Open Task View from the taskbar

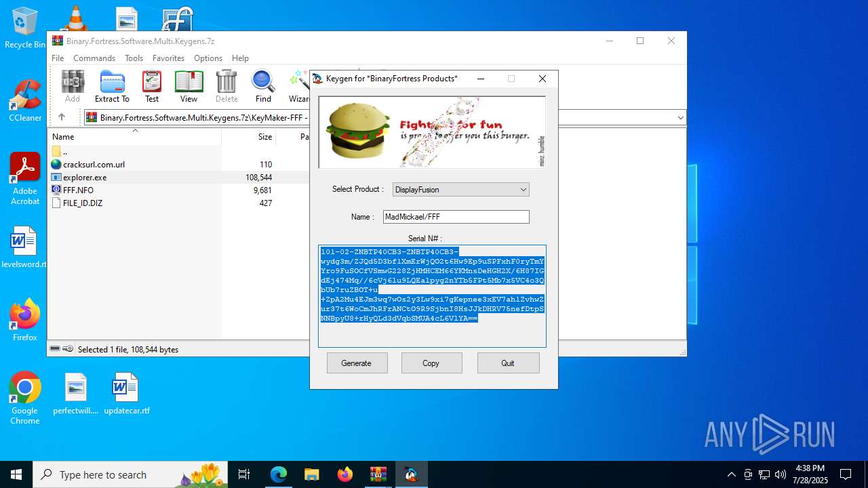tap(244, 474)
